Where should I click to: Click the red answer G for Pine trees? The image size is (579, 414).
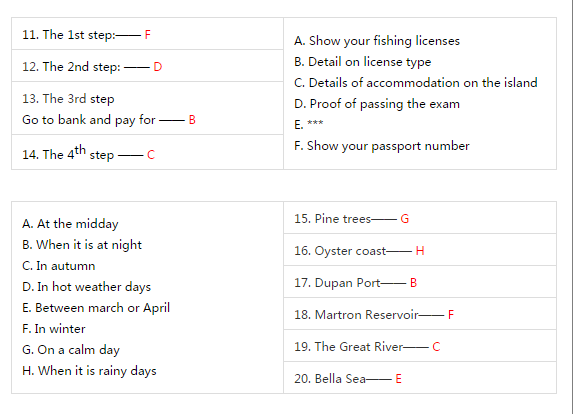(405, 219)
